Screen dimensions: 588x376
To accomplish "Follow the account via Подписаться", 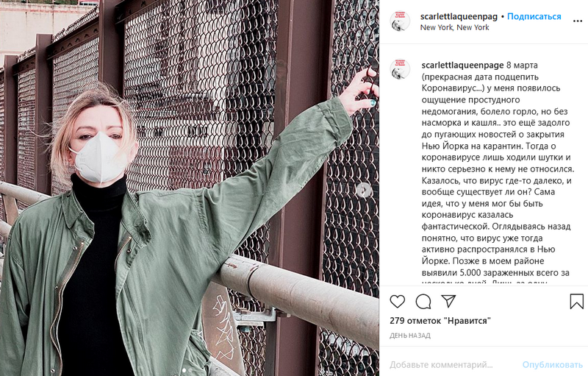I will 534,16.
